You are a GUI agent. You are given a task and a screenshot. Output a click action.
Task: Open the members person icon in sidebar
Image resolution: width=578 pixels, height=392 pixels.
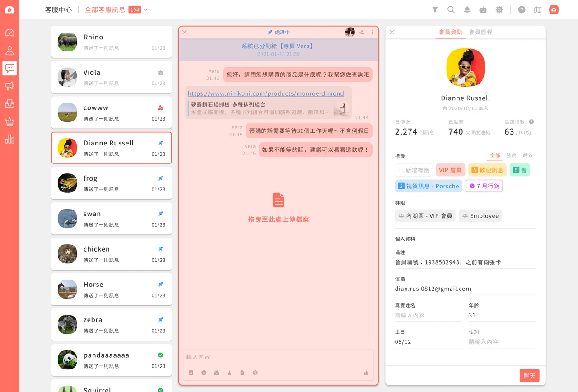click(9, 51)
